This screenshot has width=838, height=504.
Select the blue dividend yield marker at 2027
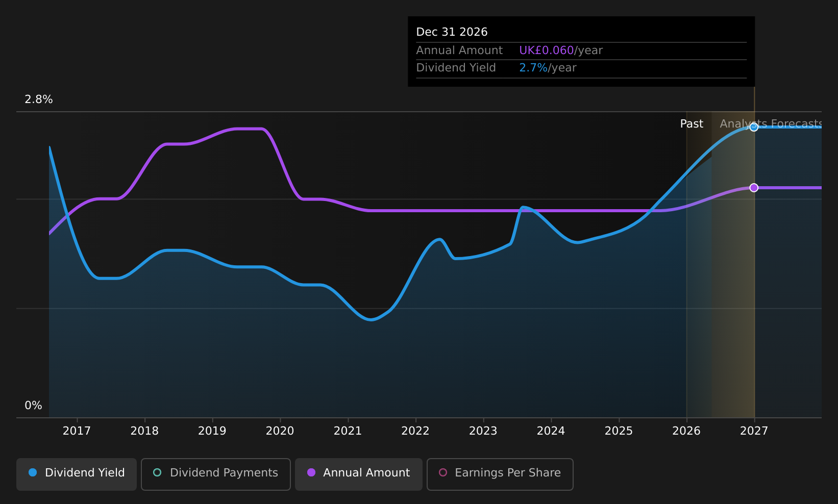(x=754, y=127)
